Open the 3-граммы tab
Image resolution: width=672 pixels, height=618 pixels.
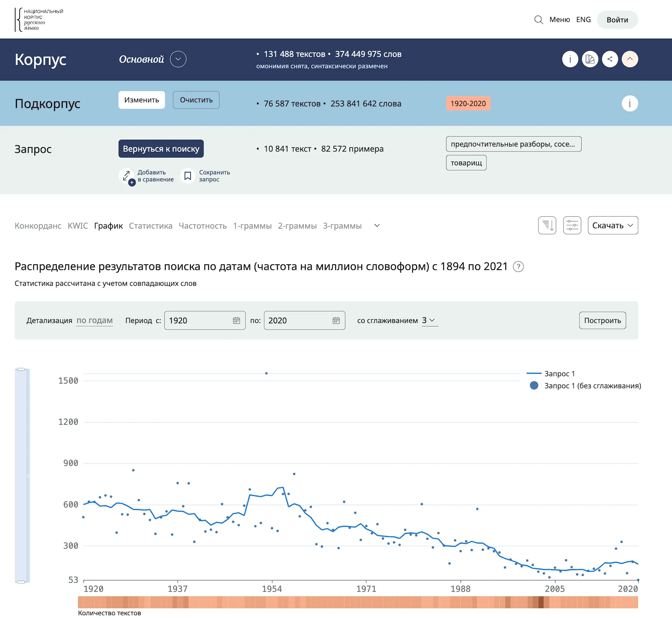click(x=342, y=226)
